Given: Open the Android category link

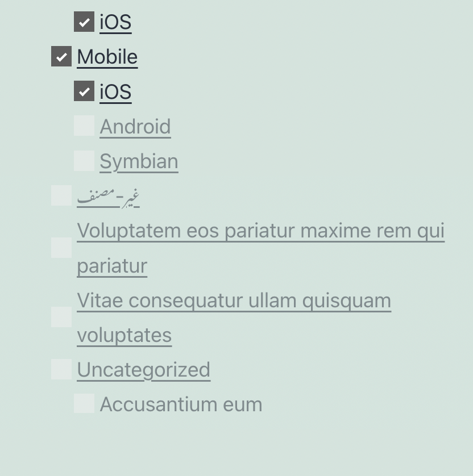Looking at the screenshot, I should pos(135,126).
